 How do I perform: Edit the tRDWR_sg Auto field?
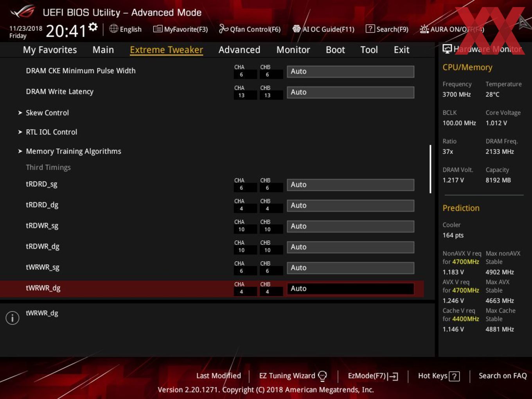pyautogui.click(x=350, y=226)
